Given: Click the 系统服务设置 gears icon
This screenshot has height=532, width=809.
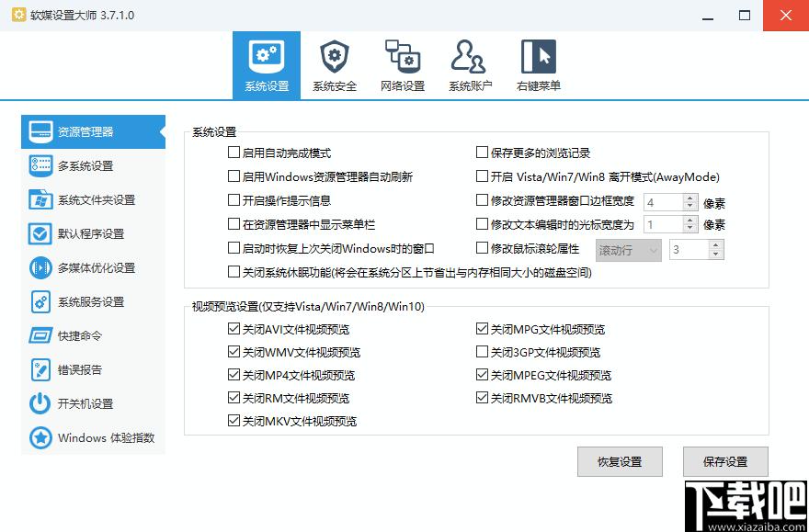Looking at the screenshot, I should tap(40, 302).
